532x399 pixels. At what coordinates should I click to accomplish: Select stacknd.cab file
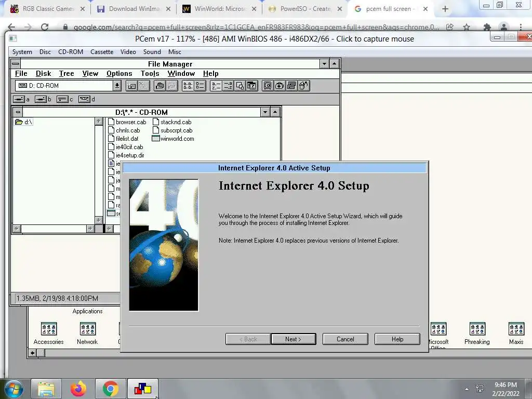coord(172,122)
